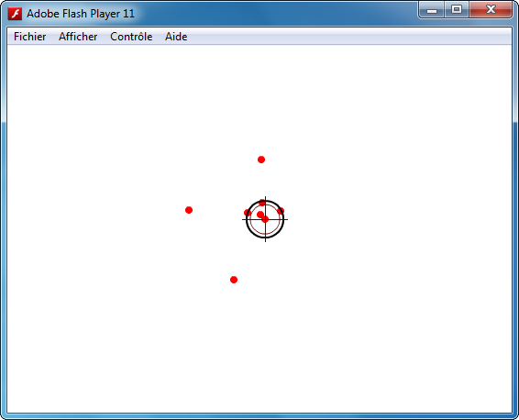Click red dot on circle's top edge

tap(262, 203)
